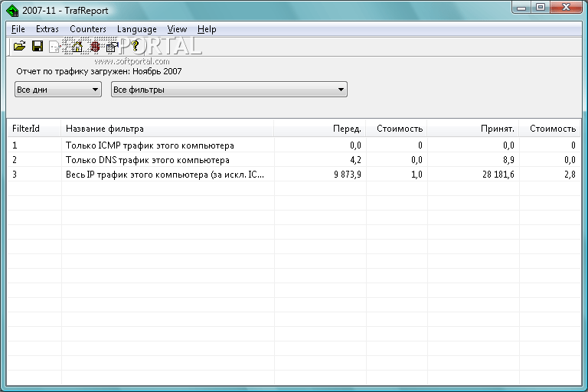Click the 'Перед.' column header
Image resolution: width=588 pixels, height=392 pixels.
coord(320,129)
